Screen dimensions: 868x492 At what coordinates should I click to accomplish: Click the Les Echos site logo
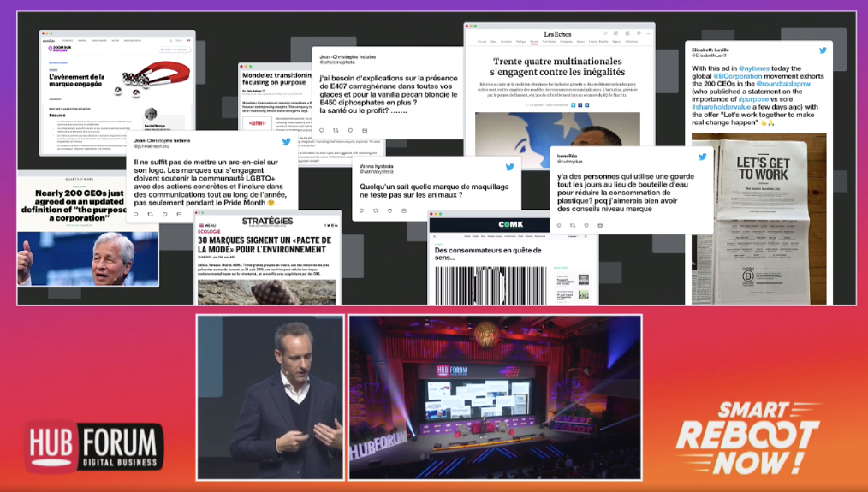coord(558,33)
